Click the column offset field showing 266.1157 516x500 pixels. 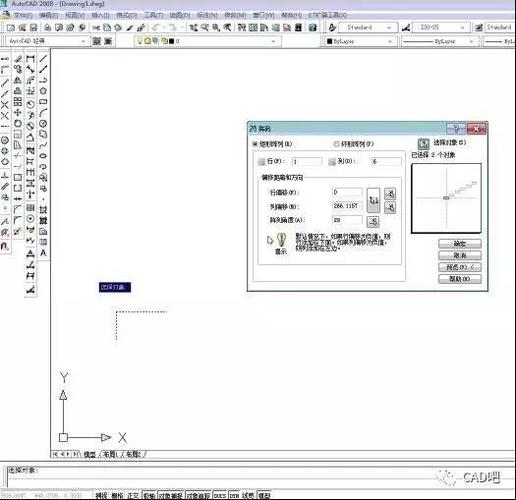coord(347,206)
